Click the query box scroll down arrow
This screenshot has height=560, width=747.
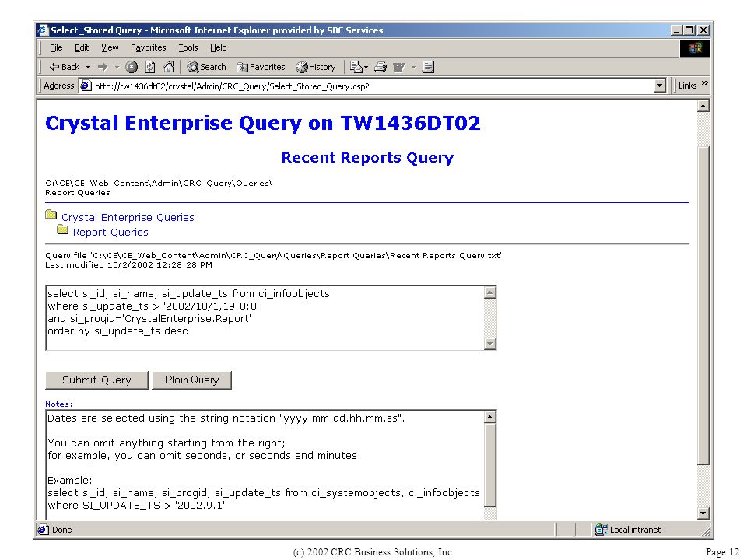coord(489,343)
